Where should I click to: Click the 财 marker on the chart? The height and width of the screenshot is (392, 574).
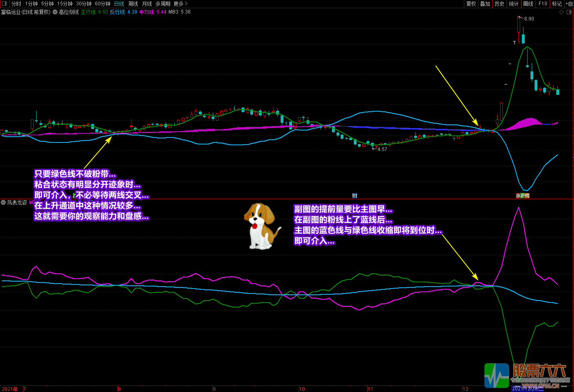[355, 196]
